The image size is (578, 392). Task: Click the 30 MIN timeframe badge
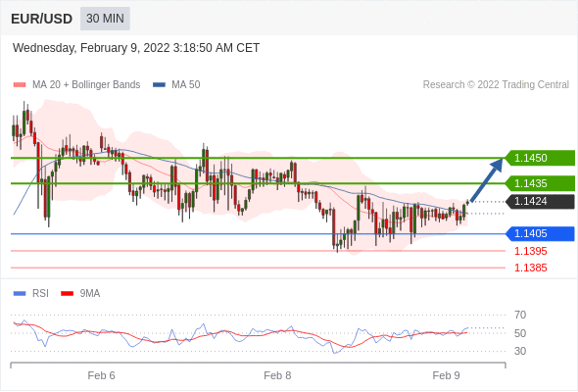[105, 19]
